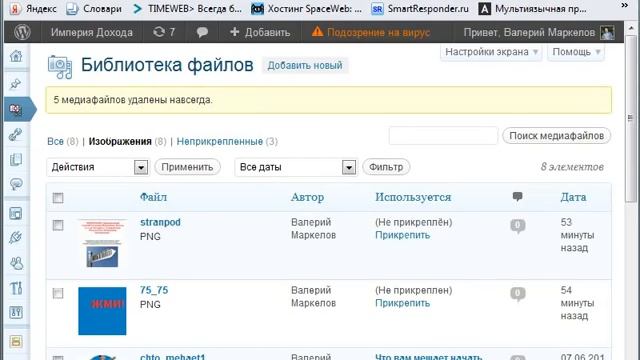Open the Действия bulk actions dropdown
The height and width of the screenshot is (360, 640).
click(98, 167)
